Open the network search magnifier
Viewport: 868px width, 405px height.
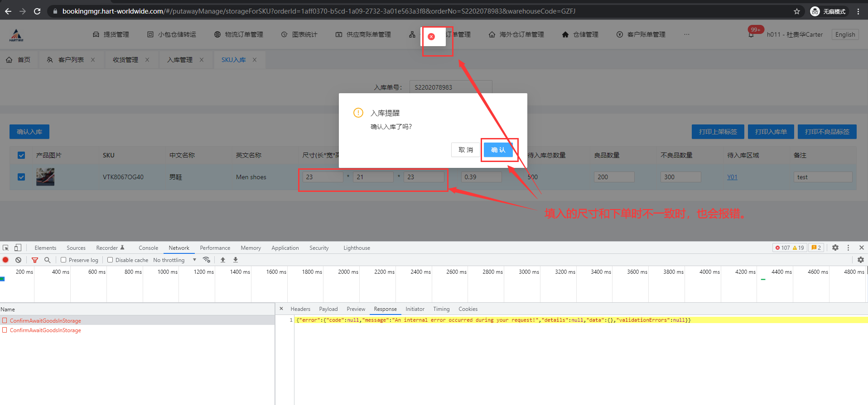47,260
